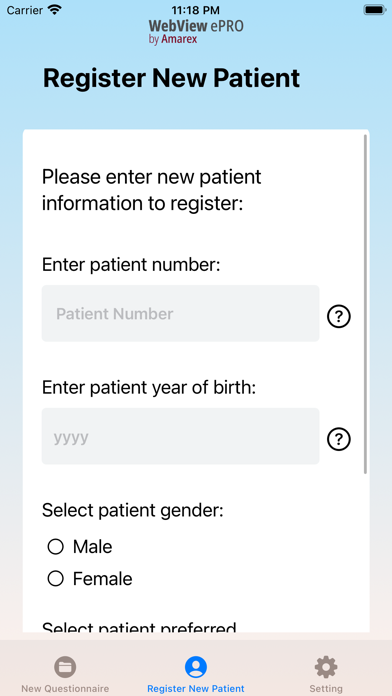Tap the Register New Patient page heading
Screen dimensions: 392x696
pyautogui.click(x=171, y=78)
